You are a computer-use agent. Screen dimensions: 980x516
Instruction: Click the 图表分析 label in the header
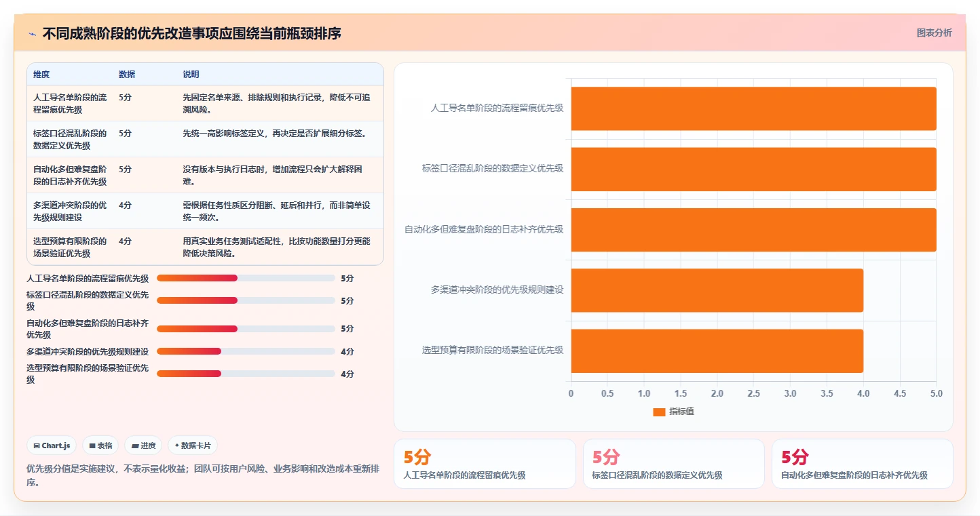click(x=934, y=33)
